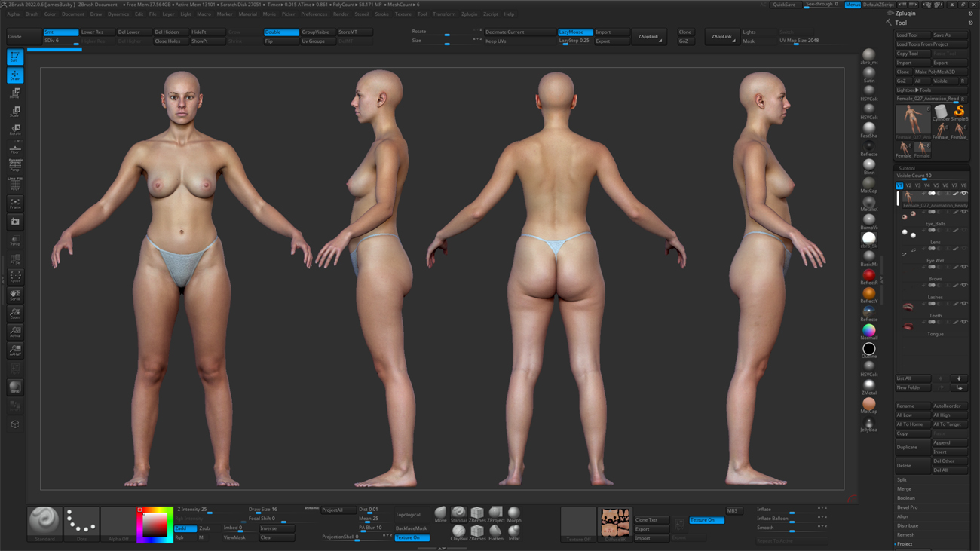Click the Load Tool button

tap(912, 35)
